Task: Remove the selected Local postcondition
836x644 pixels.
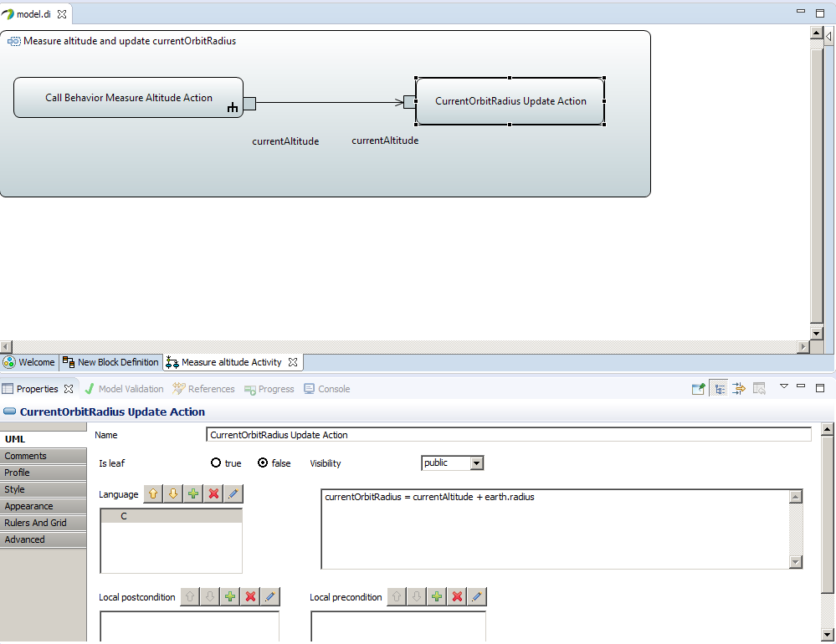Action: pos(250,596)
